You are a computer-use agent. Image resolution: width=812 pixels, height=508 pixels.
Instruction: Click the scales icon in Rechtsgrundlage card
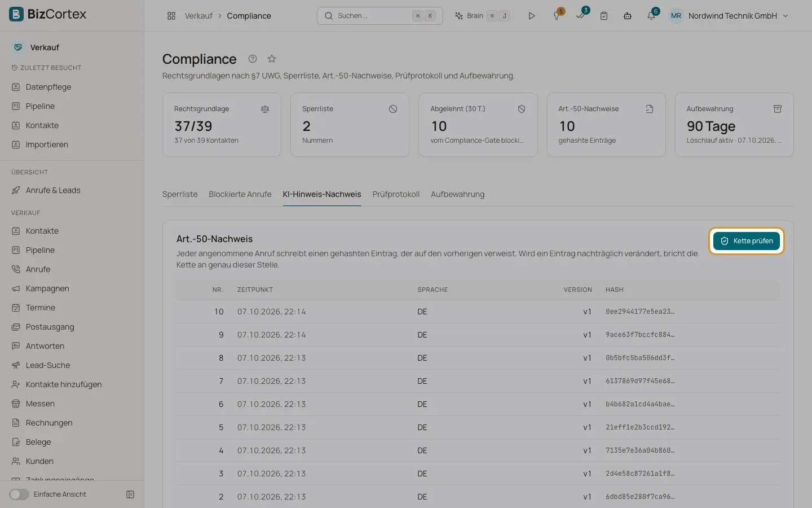pos(265,109)
